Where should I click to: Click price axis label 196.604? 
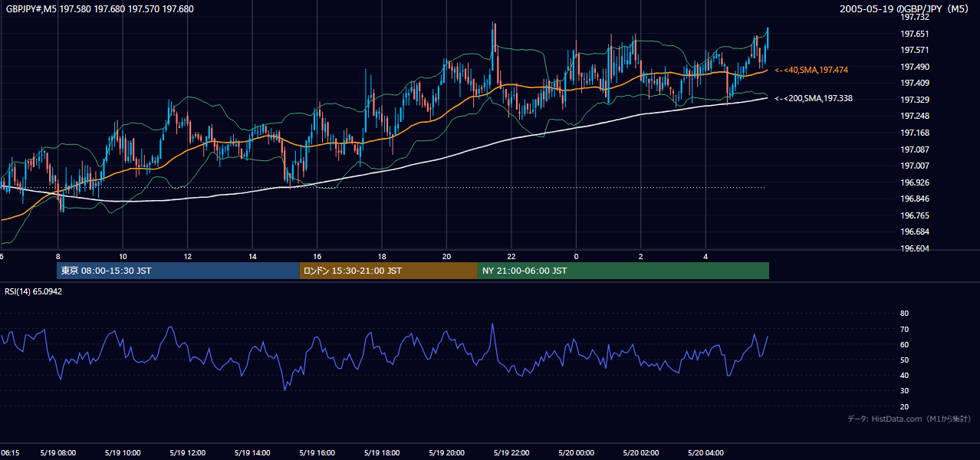[x=915, y=248]
